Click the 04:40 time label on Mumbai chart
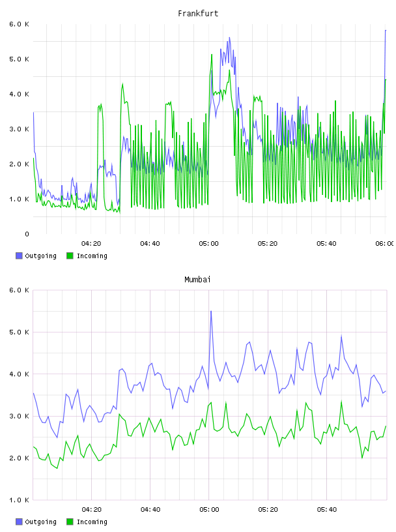396x532 pixels. click(150, 509)
